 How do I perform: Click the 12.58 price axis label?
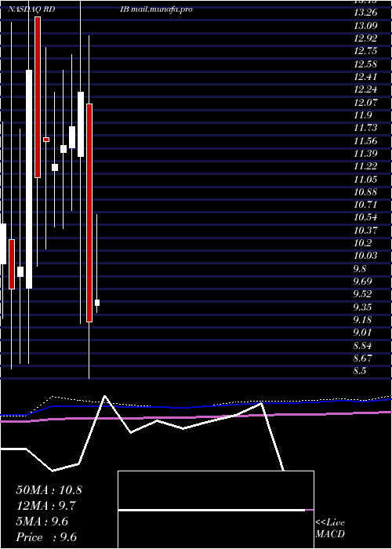point(365,64)
